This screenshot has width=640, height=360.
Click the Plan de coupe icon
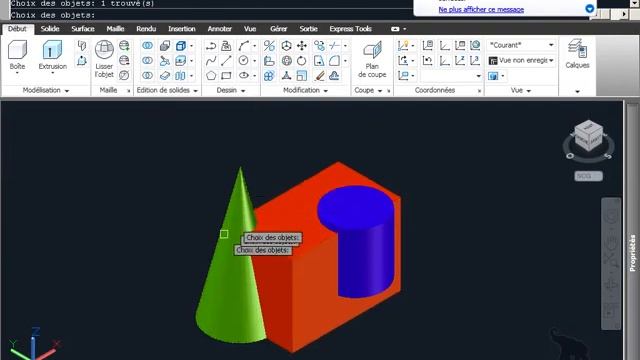372,50
